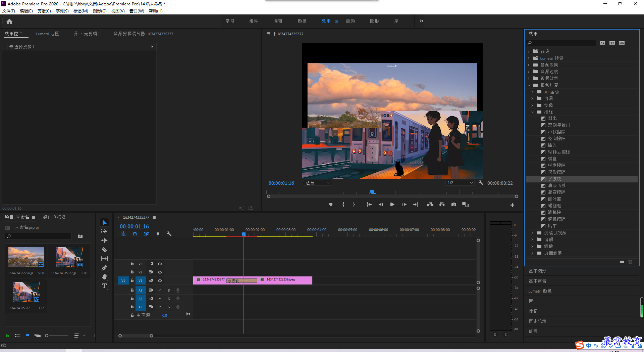The image size is (644, 352).
Task: Toggle V2 track output eye
Action: click(x=160, y=272)
